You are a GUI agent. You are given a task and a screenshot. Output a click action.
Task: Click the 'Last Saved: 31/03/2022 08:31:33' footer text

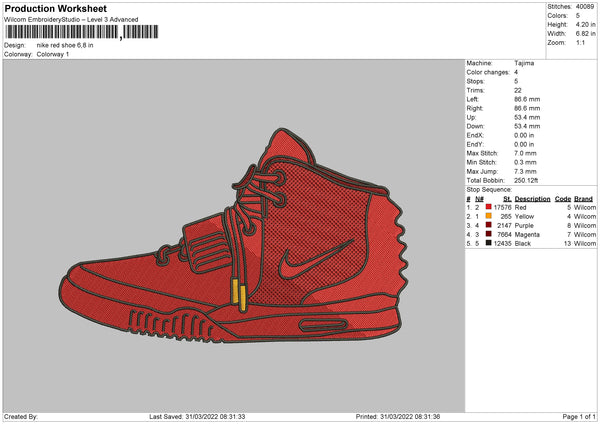pos(197,417)
